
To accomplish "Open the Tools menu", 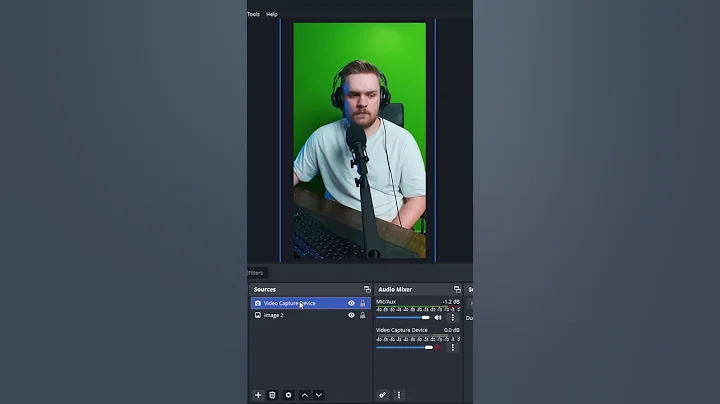I will tap(253, 14).
